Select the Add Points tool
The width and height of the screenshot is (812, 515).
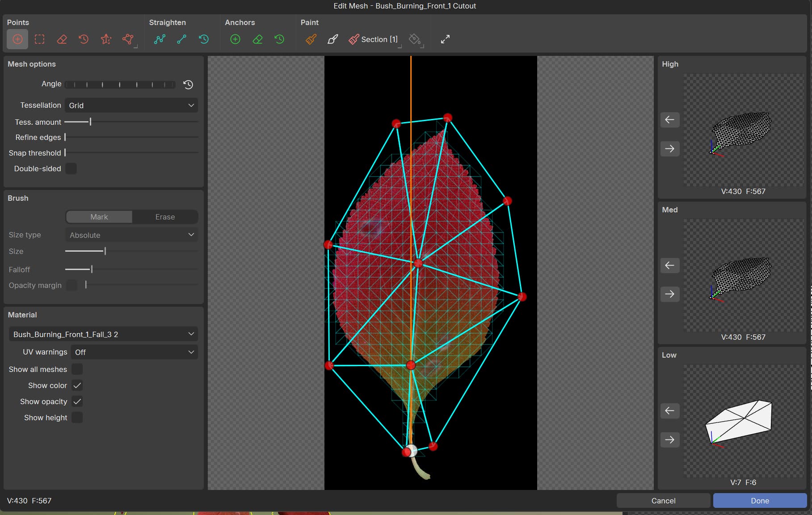point(17,39)
